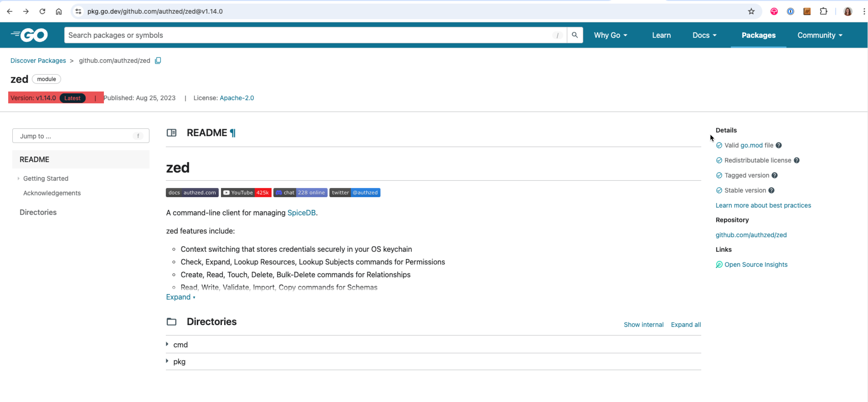Click help icon beside Tagged version

pos(774,176)
